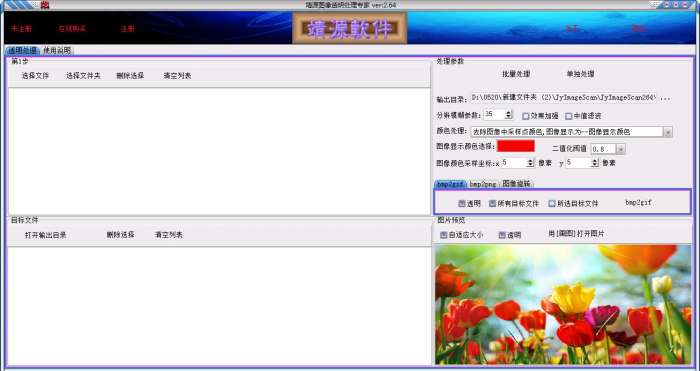700x371 pixels.
Task: Click the red application icon in title bar
Action: [45, 5]
